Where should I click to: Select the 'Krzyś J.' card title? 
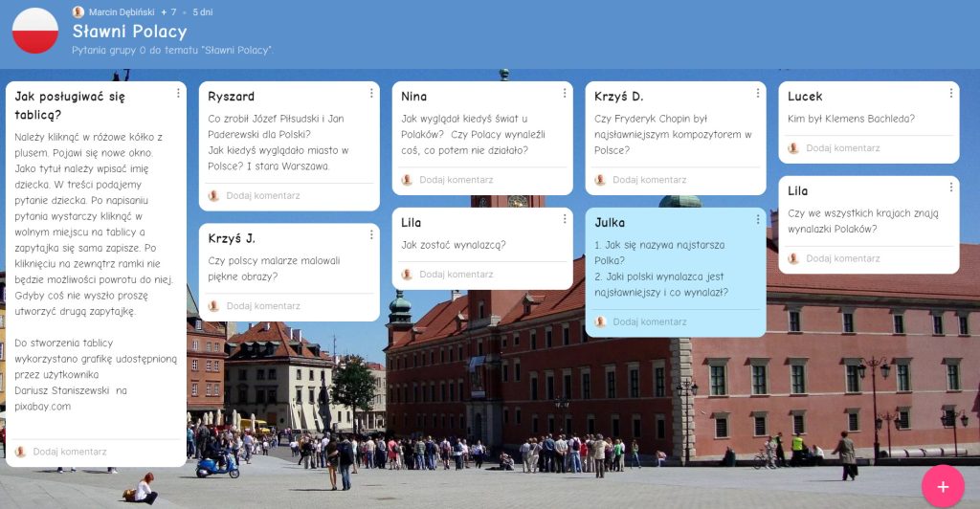[x=232, y=238]
